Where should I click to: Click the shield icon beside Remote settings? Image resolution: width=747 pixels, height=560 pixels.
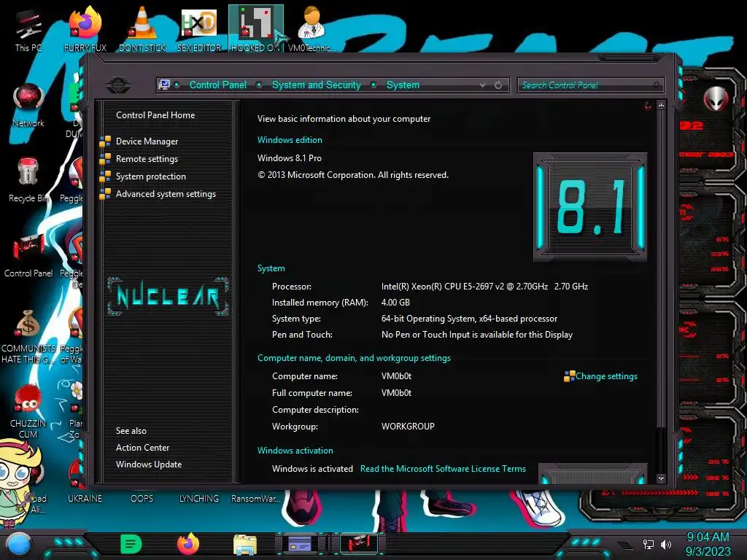(105, 159)
